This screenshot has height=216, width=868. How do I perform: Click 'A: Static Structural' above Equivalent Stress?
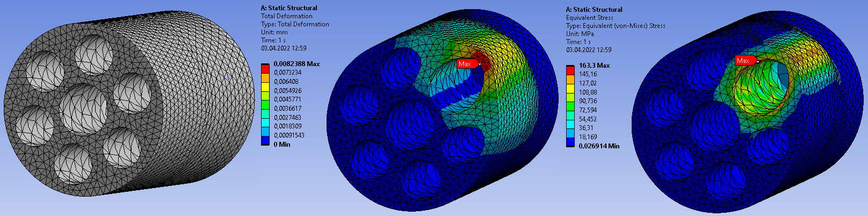pyautogui.click(x=594, y=10)
